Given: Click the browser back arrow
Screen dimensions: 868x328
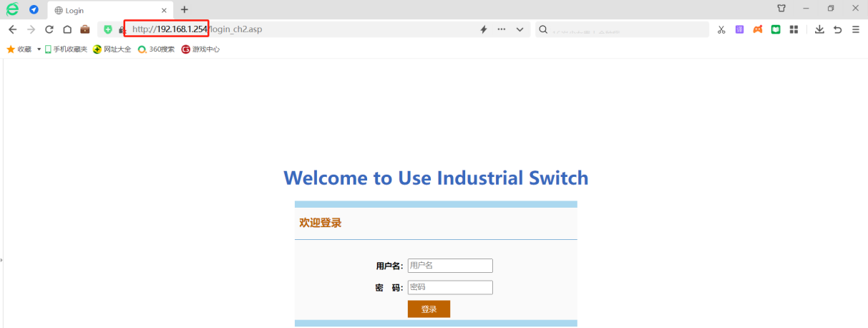Looking at the screenshot, I should coord(12,29).
